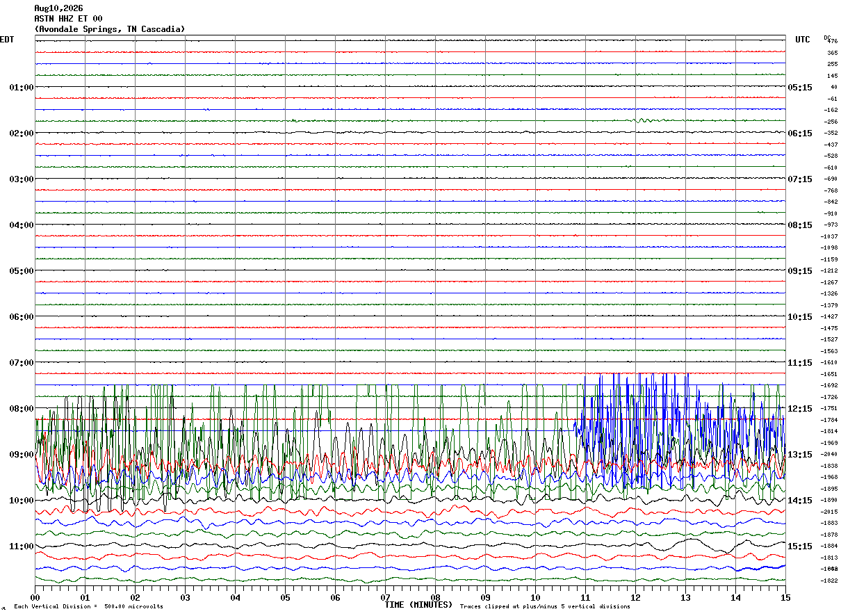Click minute tick label "05" on time axis
Screen dimensions: 841x616
click(x=285, y=597)
